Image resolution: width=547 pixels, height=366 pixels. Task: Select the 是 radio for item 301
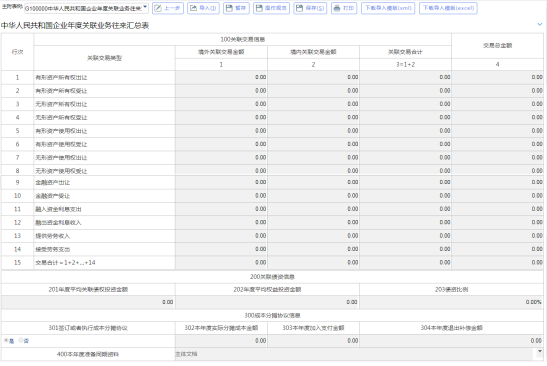[6, 341]
